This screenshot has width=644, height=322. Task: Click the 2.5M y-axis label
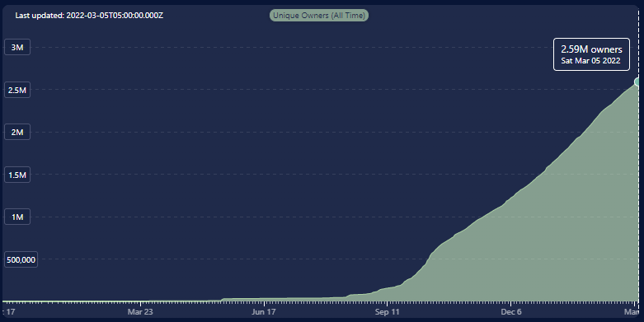coord(17,90)
